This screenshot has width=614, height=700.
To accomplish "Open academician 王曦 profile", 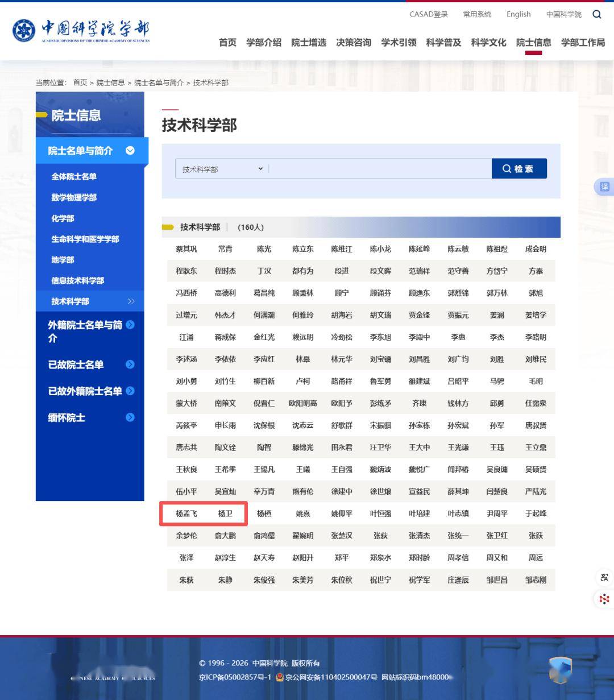I will tap(303, 470).
